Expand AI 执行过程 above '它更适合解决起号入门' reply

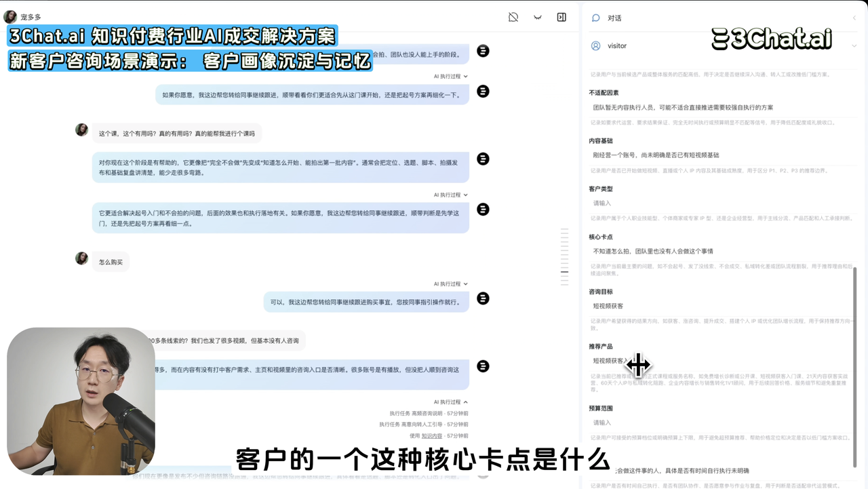451,195
